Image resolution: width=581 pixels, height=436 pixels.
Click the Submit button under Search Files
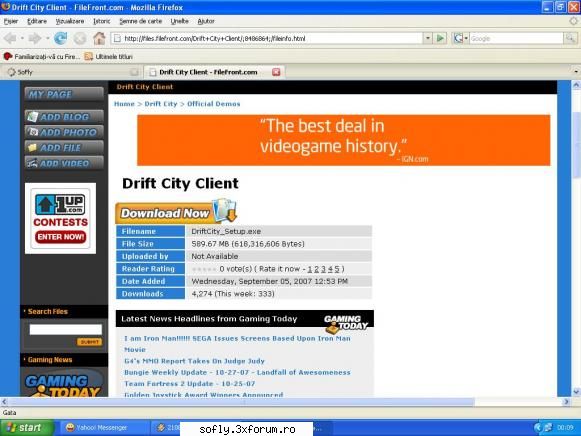89,342
